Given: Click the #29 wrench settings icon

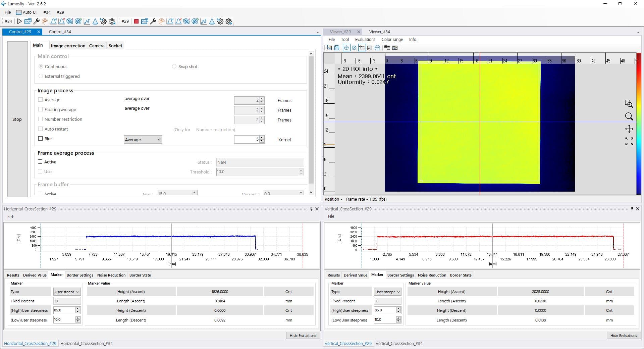Looking at the screenshot, I should pyautogui.click(x=153, y=21).
